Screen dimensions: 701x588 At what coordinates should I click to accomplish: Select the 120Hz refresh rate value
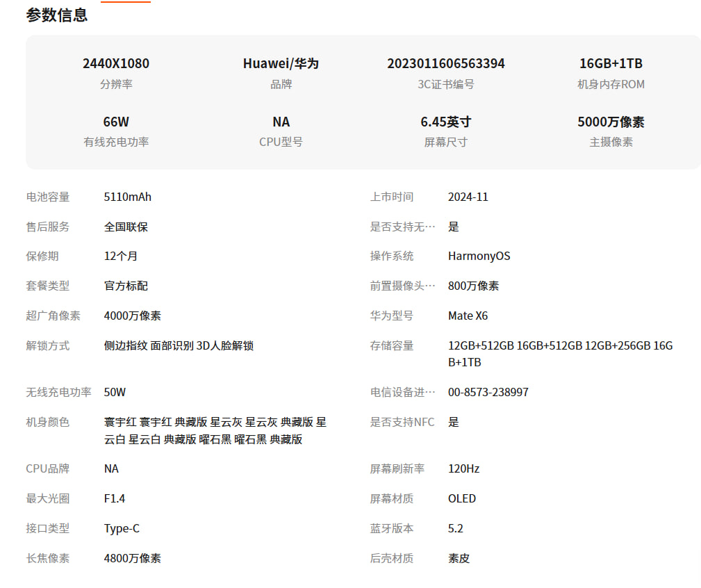click(463, 468)
